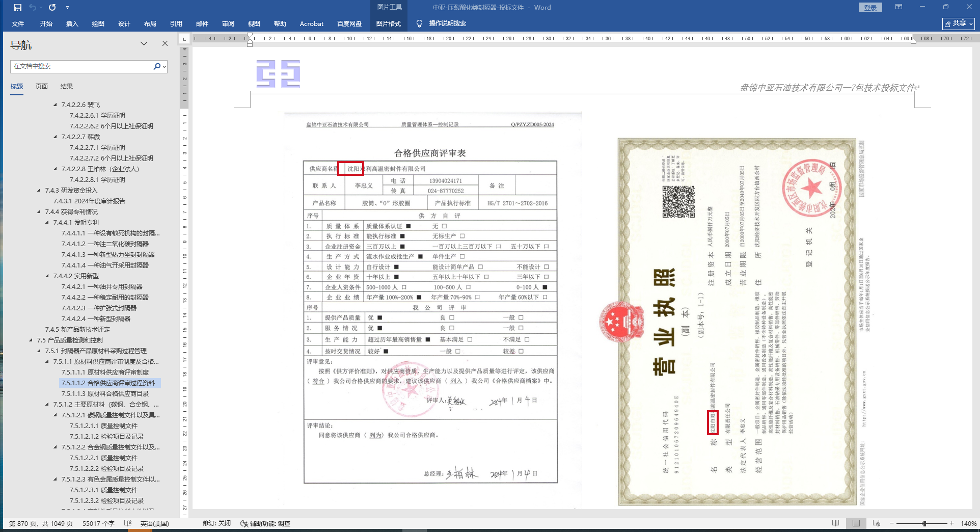Screen dimensions: 980x532
Task: Open the Acrobat ribbon tab
Action: (312, 24)
